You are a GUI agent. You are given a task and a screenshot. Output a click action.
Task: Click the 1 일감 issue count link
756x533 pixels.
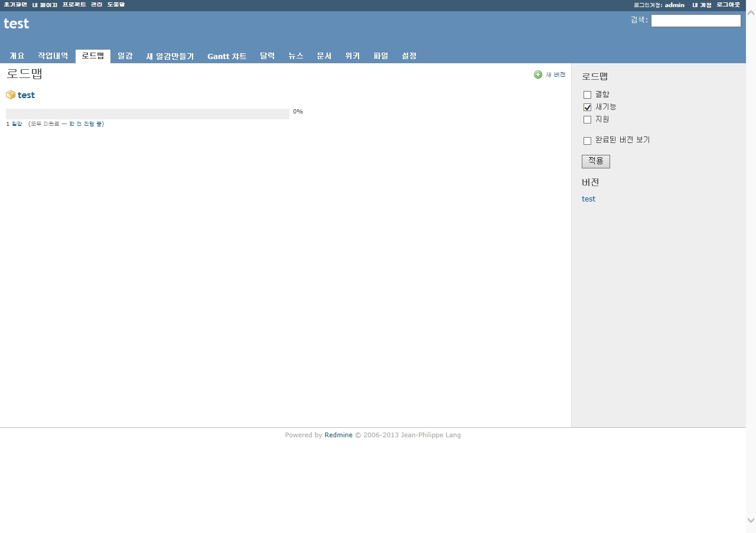tap(14, 124)
